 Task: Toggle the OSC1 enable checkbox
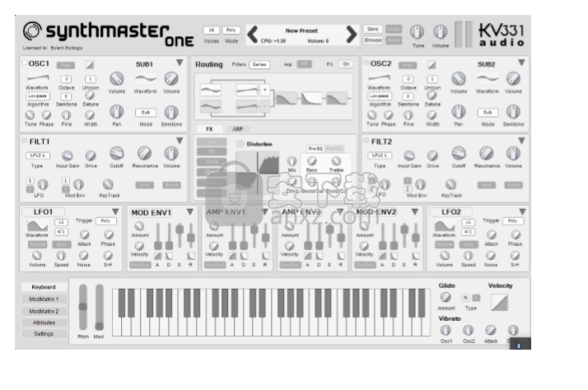(25, 63)
